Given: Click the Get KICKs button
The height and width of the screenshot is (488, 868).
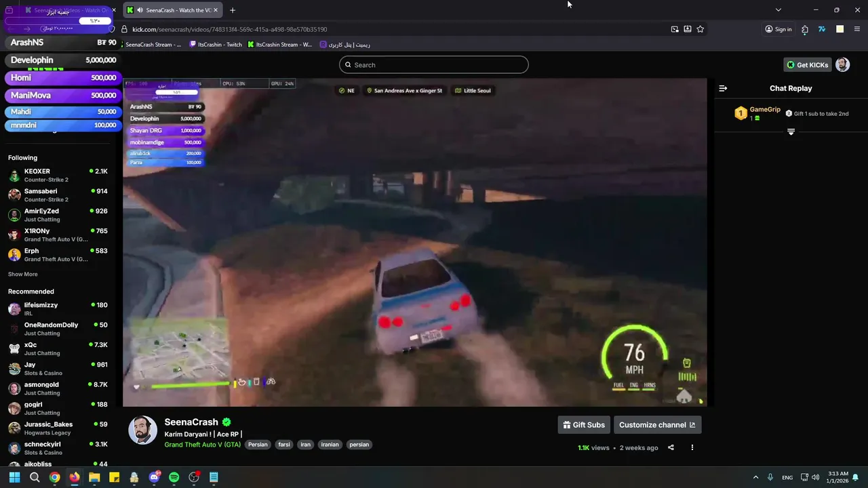Looking at the screenshot, I should pyautogui.click(x=807, y=65).
